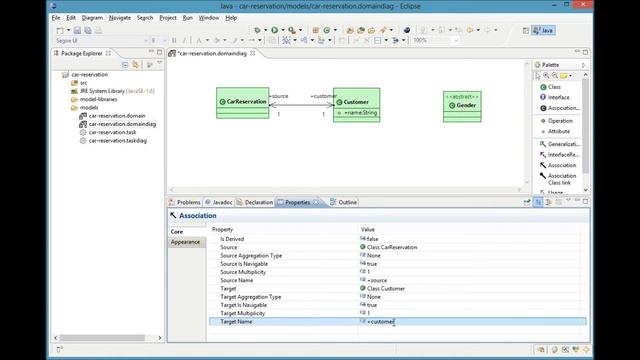Switch to the Outline tab
Viewport: 640px width, 360px height.
pos(343,202)
